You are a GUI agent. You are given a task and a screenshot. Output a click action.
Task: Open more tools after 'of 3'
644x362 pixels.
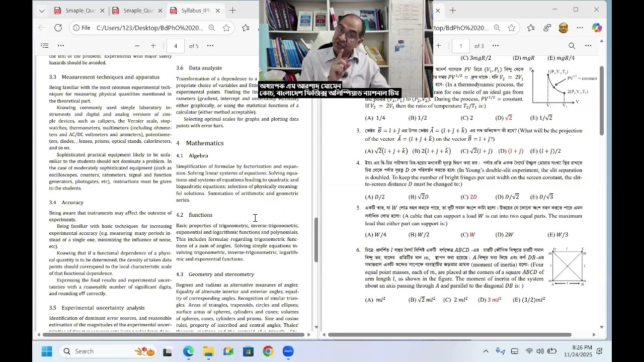tap(496, 46)
